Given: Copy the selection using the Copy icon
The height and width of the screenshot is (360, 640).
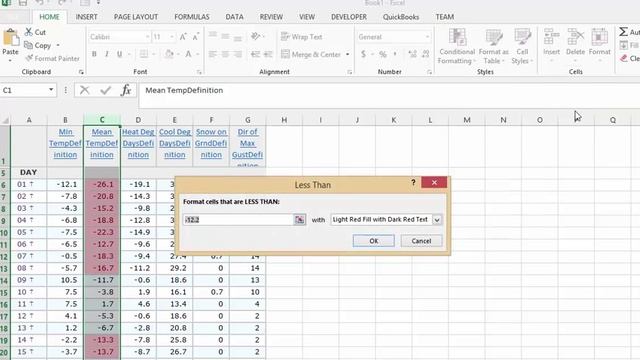Looking at the screenshot, I should [x=28, y=45].
